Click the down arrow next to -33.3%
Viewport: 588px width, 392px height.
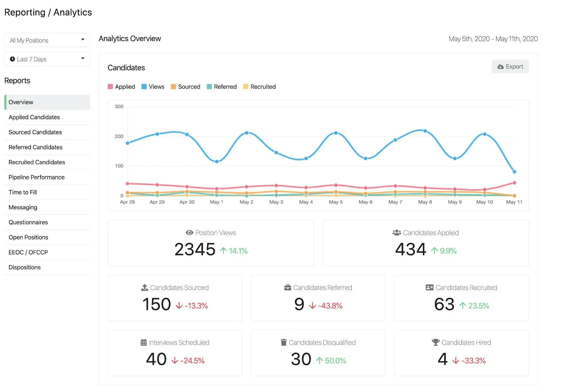(456, 360)
